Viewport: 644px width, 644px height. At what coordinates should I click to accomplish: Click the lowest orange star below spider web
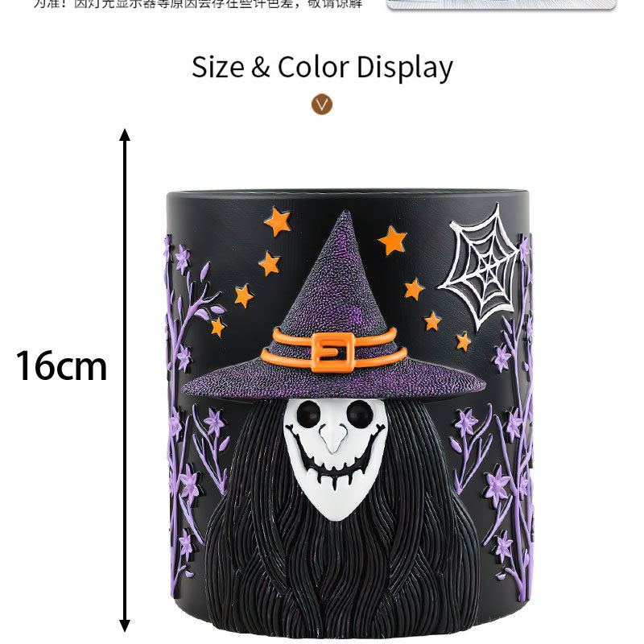pyautogui.click(x=464, y=341)
